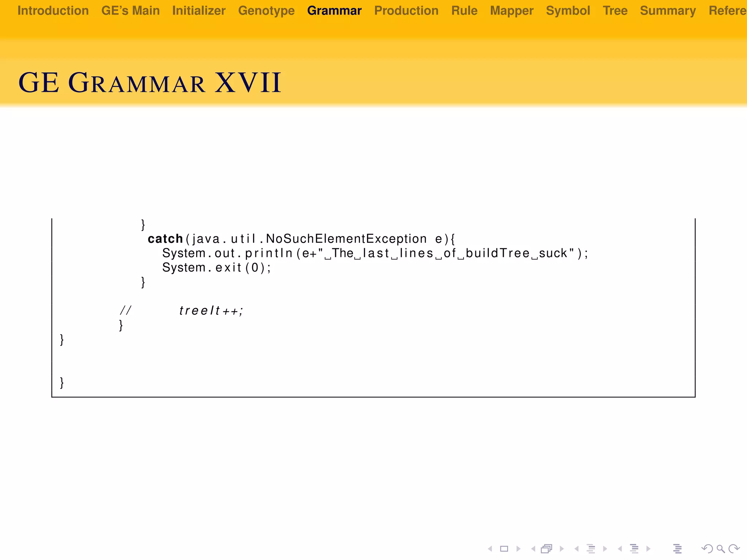Select the current Grammar section

point(334,11)
